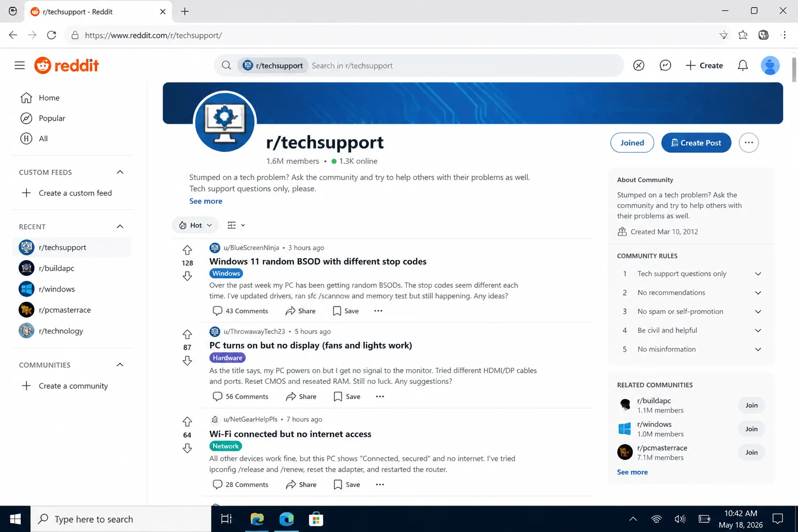Collapse the Custom Feeds section
Screen dimensions: 798x532
pos(120,172)
